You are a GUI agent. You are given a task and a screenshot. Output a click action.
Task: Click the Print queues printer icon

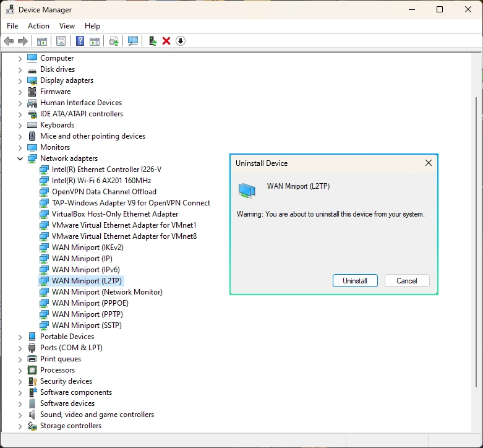pos(32,359)
